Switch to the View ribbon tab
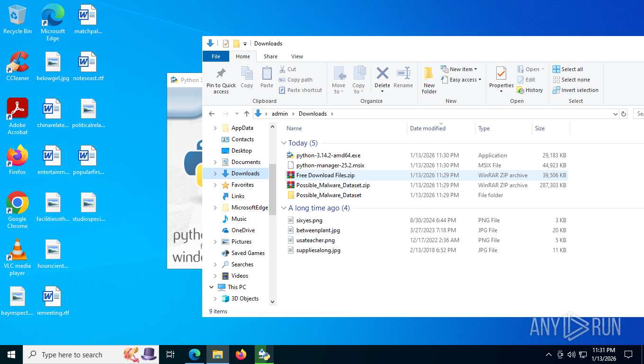 297,56
